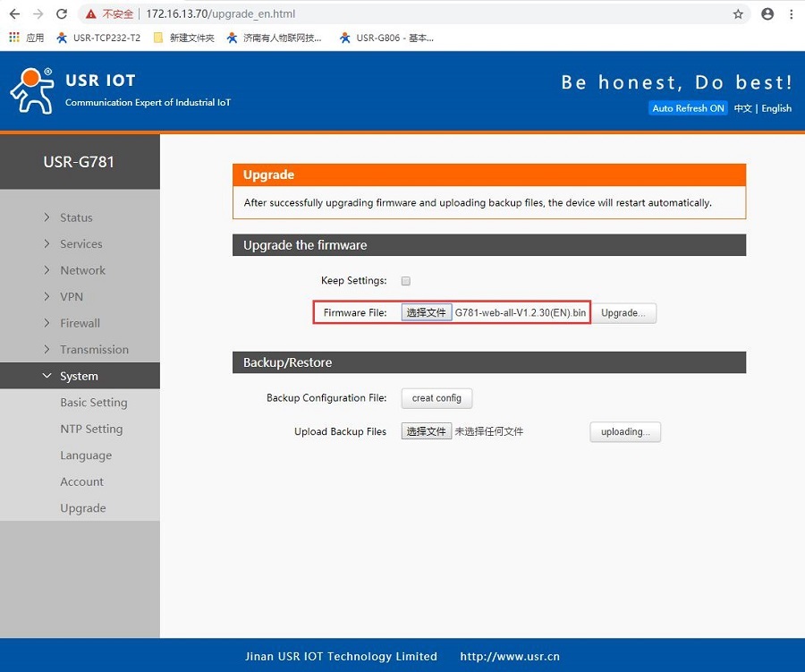Viewport: 805px width, 672px height.
Task: Open the Language submenu item
Action: (86, 455)
